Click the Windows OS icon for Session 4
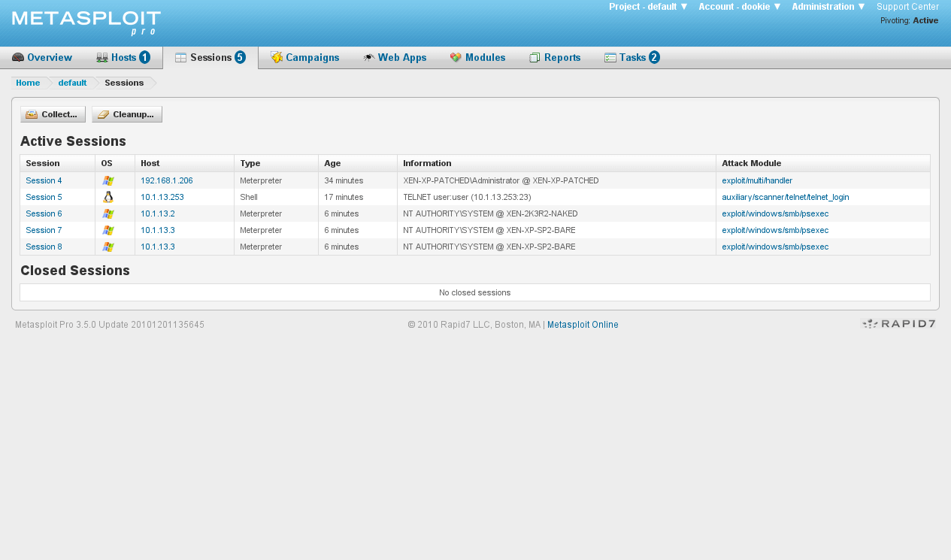951x560 pixels. pos(108,180)
